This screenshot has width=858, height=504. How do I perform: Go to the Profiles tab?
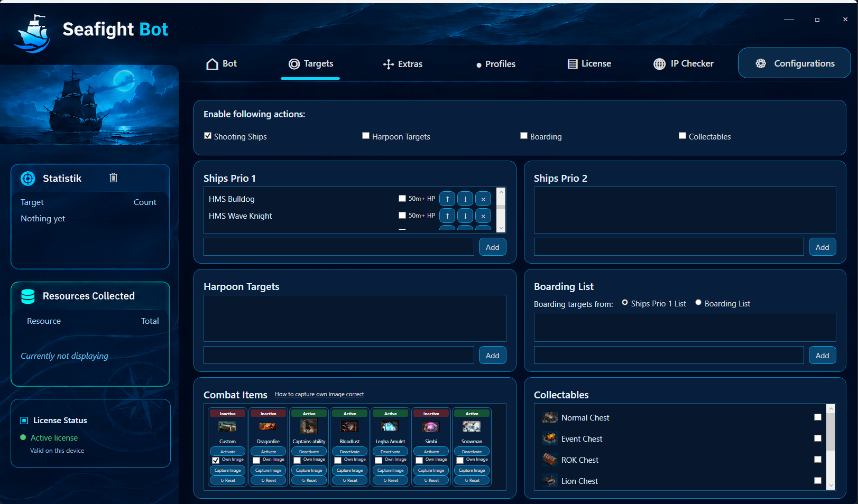coord(495,64)
